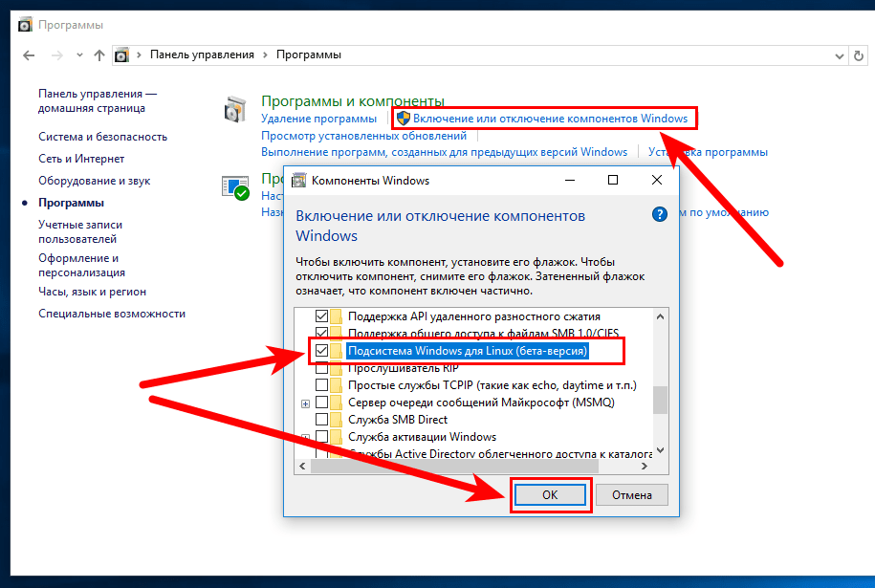This screenshot has width=875, height=588.
Task: Check the Служба активации Windows checkbox
Action: (321, 436)
